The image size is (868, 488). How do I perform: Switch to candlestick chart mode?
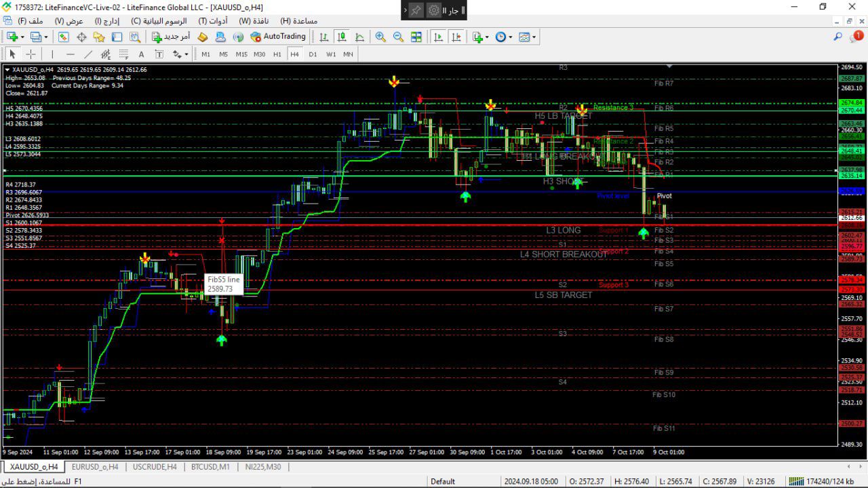[342, 37]
